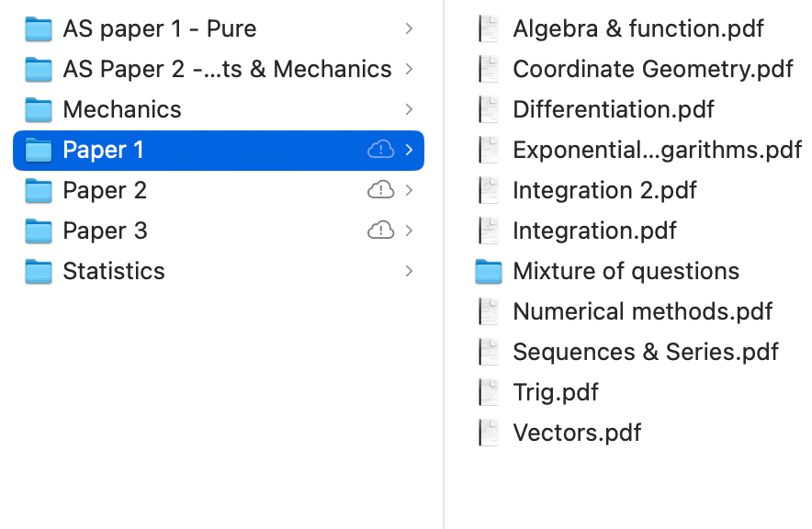This screenshot has height=529, width=812.
Task: Select Algebra & function.pdf
Action: point(638,28)
